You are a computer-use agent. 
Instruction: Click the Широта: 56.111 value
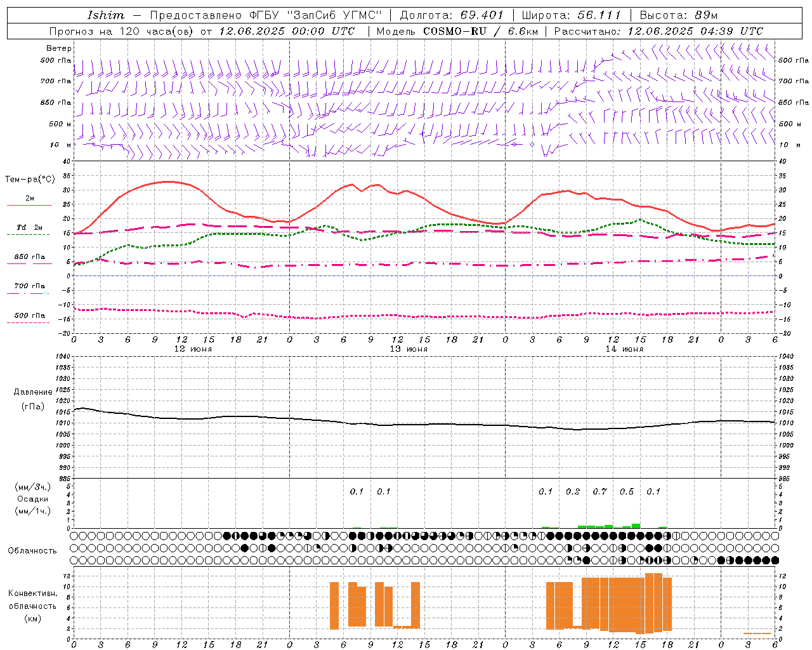572,15
